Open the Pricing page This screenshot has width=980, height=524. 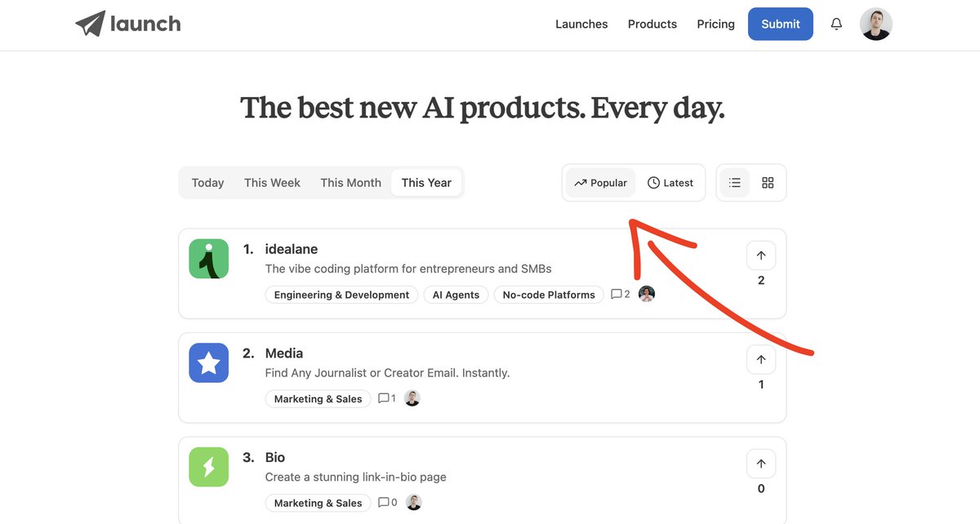coord(715,24)
